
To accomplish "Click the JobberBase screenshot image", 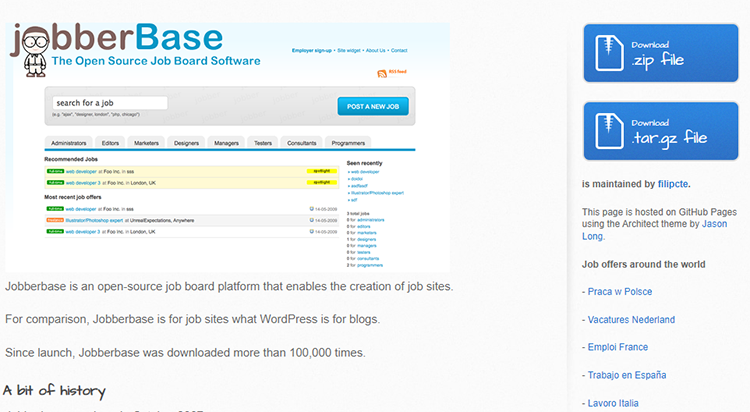I will (x=227, y=147).
